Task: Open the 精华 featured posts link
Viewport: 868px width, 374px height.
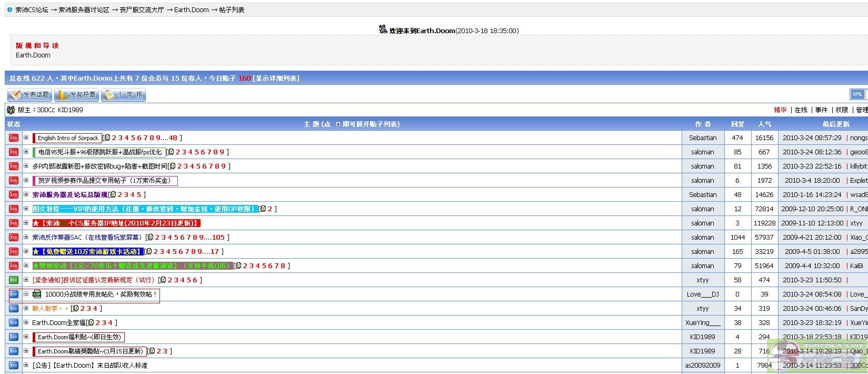Action: (x=780, y=110)
